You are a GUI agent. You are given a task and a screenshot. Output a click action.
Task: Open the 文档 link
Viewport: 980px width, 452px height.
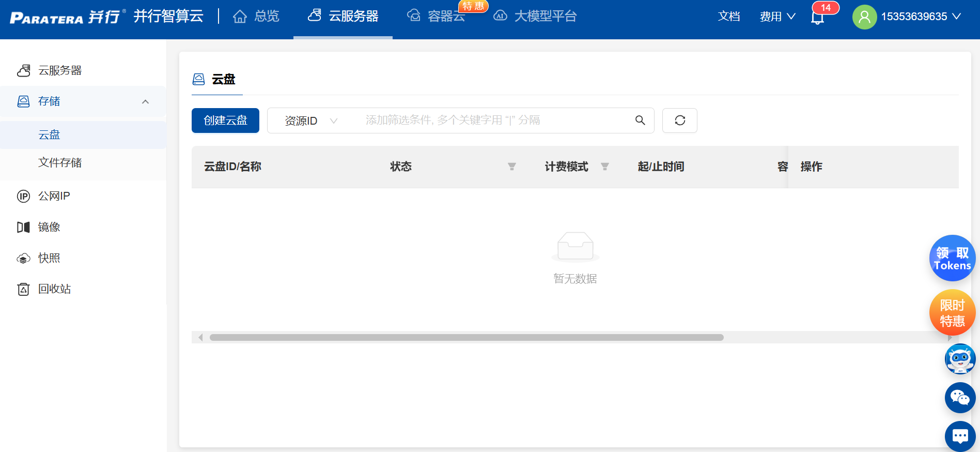point(729,17)
